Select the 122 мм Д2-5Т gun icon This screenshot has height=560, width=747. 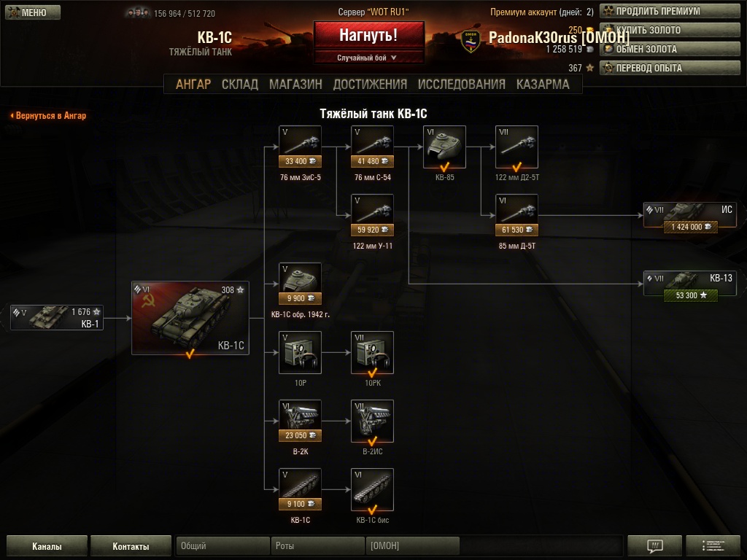tap(517, 147)
